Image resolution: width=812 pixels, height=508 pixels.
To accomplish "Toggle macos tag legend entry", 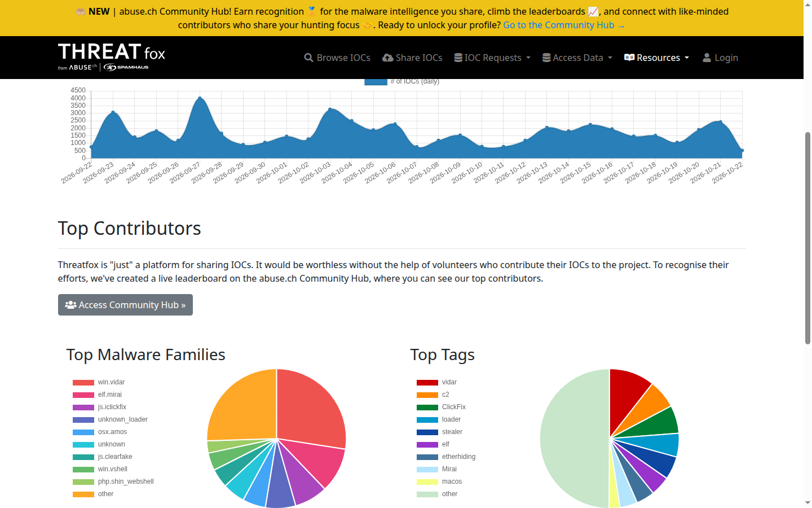I will tap(439, 481).
